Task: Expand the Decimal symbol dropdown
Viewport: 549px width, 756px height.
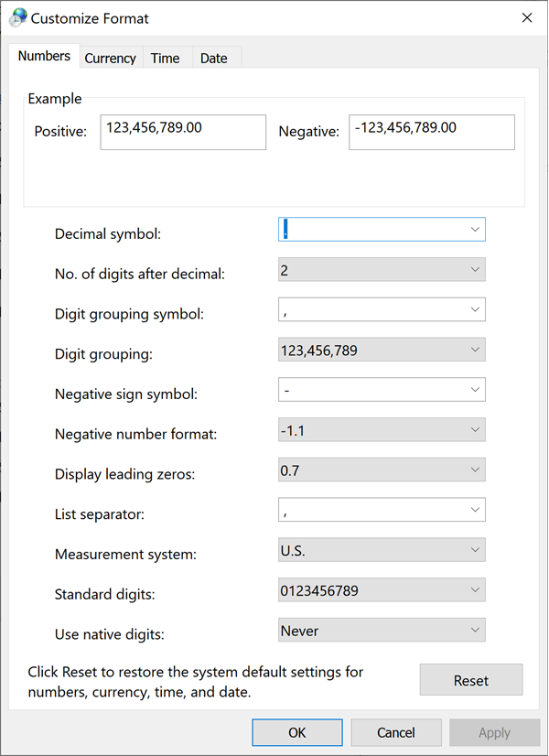Action: coord(474,230)
